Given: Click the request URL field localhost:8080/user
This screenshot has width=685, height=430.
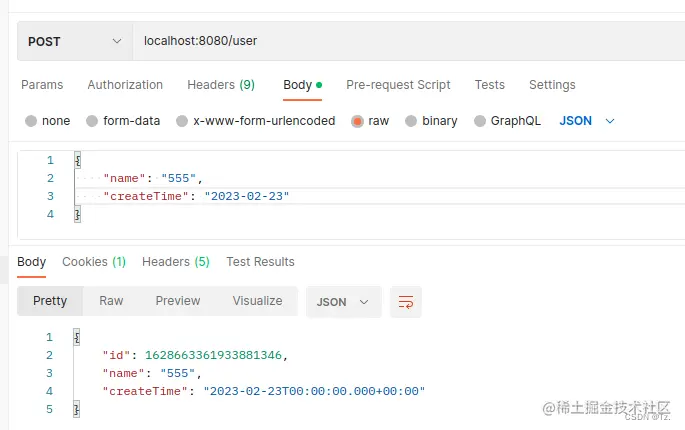Looking at the screenshot, I should pyautogui.click(x=409, y=41).
